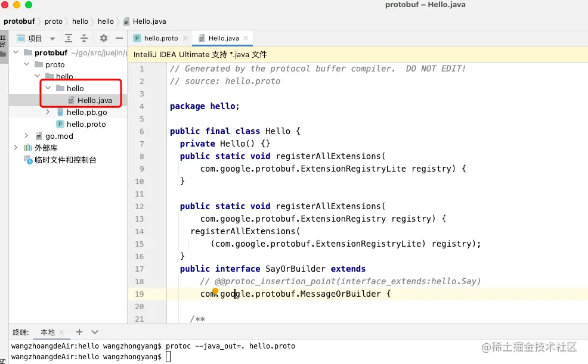Click the hello.proto file icon in tree
The height and width of the screenshot is (364, 588).
[60, 124]
